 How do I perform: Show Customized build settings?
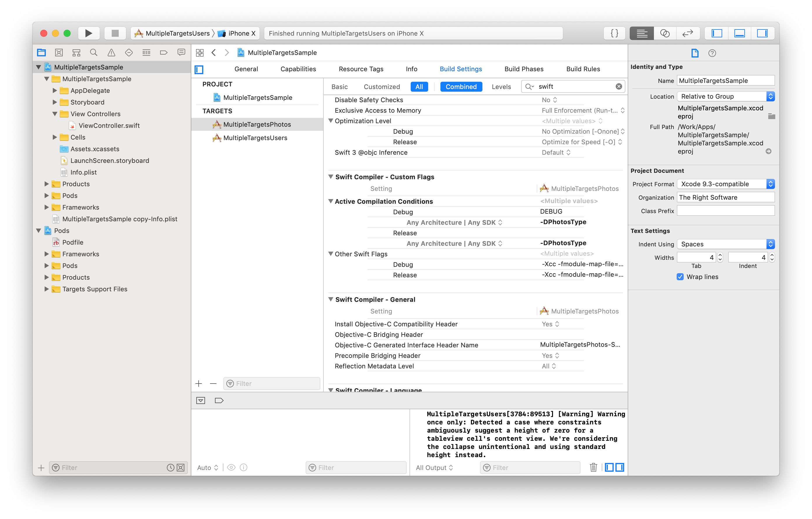click(x=382, y=87)
